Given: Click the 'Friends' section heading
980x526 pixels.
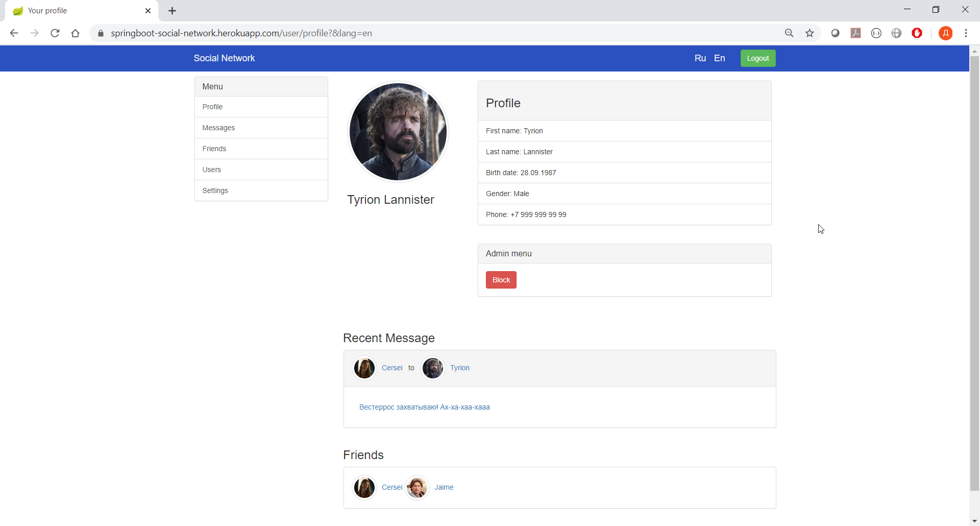Looking at the screenshot, I should point(363,455).
